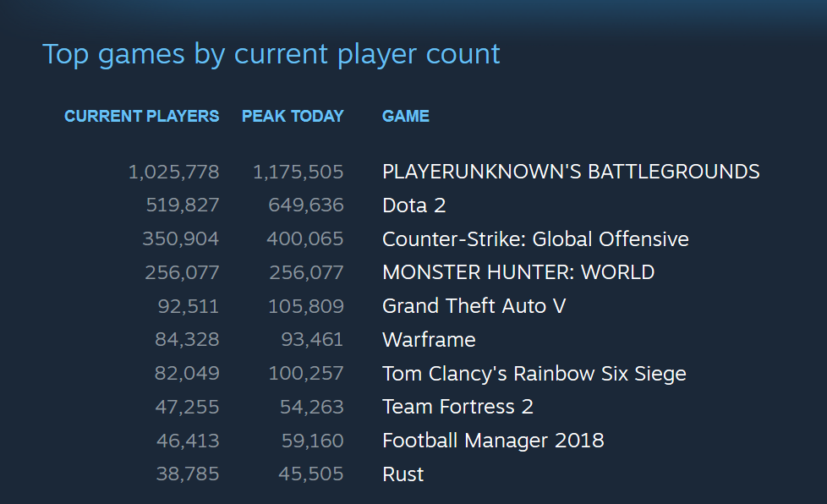The width and height of the screenshot is (827, 504).
Task: Select Counter-Strike: Global Offensive link
Action: tap(535, 239)
